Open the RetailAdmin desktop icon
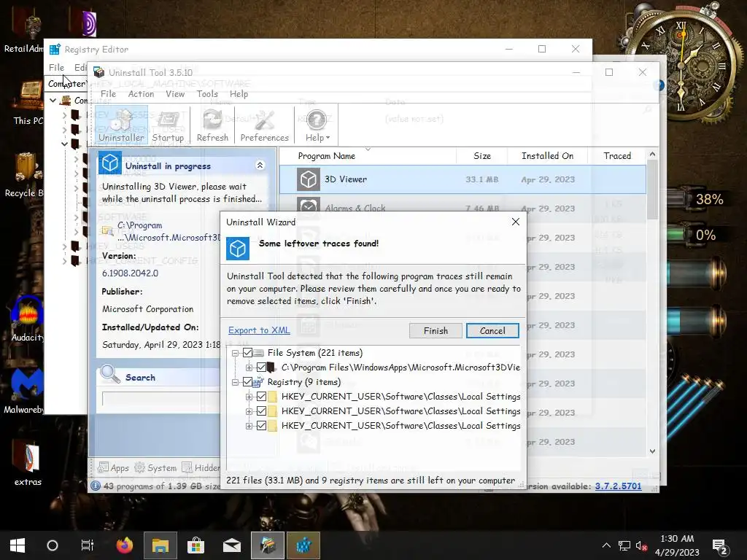The image size is (747, 560). point(25,30)
